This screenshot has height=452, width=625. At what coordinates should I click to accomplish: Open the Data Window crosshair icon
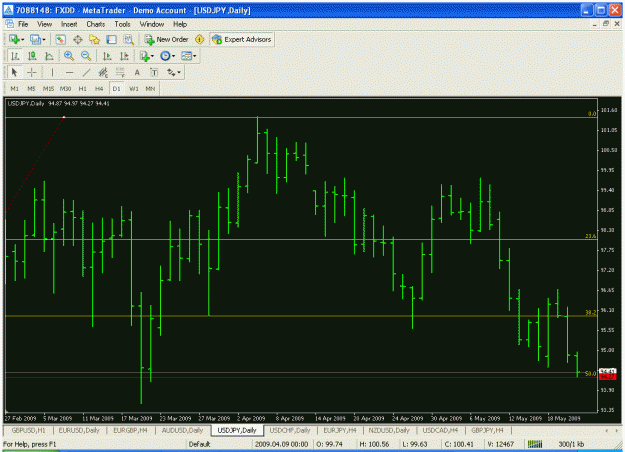click(78, 39)
